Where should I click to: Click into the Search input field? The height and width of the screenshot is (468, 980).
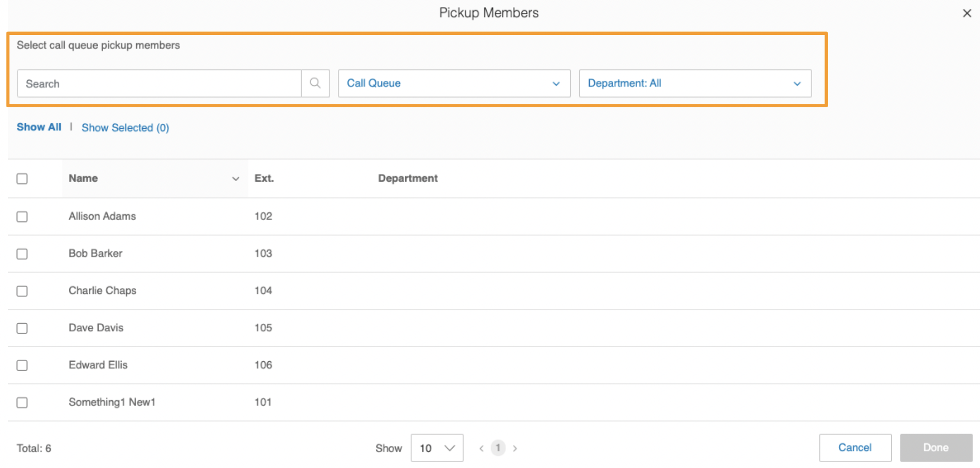pyautogui.click(x=160, y=83)
